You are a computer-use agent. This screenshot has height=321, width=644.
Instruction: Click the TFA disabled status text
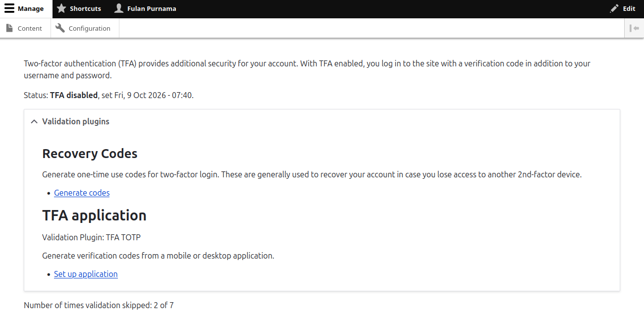coord(74,95)
